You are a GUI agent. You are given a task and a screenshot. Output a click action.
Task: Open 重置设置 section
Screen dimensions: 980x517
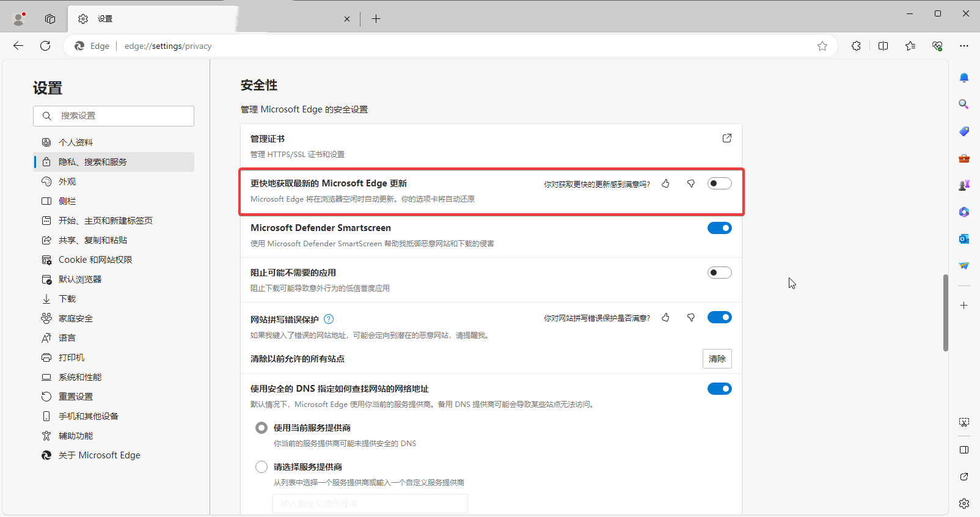[x=114, y=397]
